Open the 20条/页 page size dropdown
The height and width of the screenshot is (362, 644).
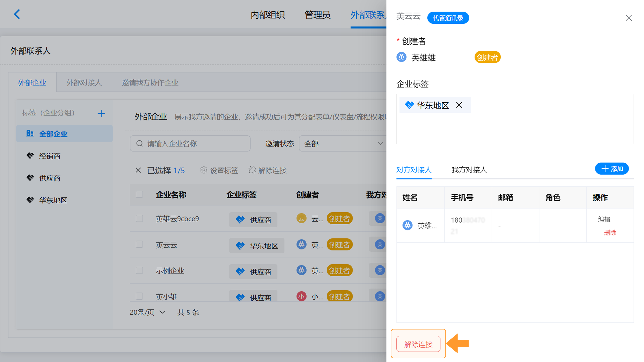point(148,312)
